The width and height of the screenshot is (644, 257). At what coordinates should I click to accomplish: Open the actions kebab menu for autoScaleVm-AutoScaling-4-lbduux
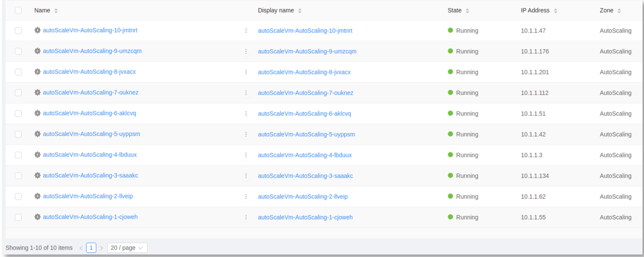click(247, 154)
